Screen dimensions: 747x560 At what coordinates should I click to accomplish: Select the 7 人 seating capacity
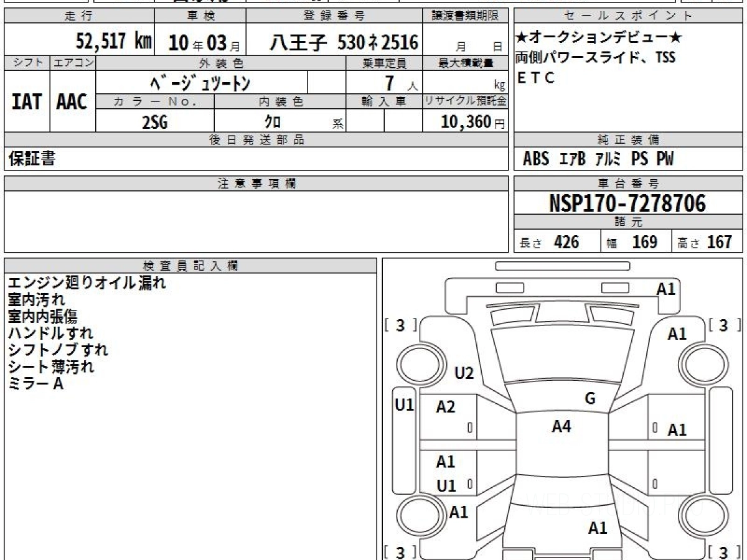(x=401, y=83)
